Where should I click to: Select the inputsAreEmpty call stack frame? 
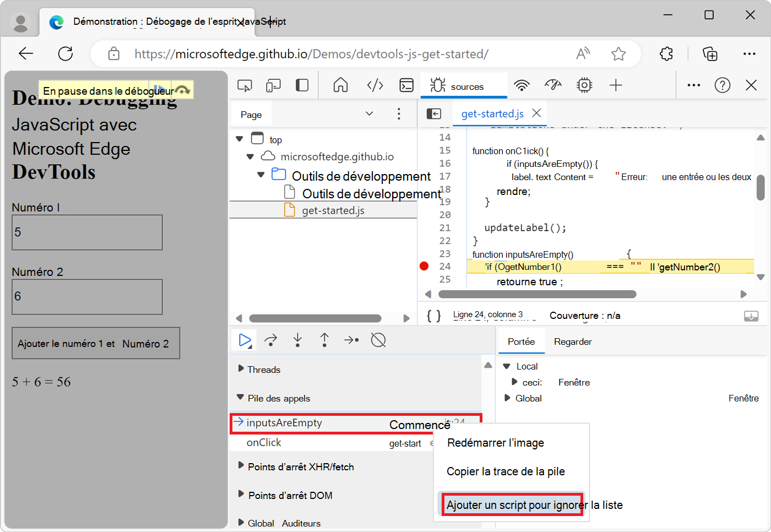click(x=355, y=423)
